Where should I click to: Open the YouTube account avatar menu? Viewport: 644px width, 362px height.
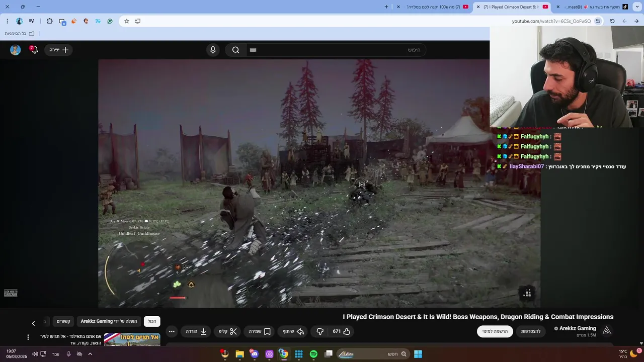pos(16,50)
